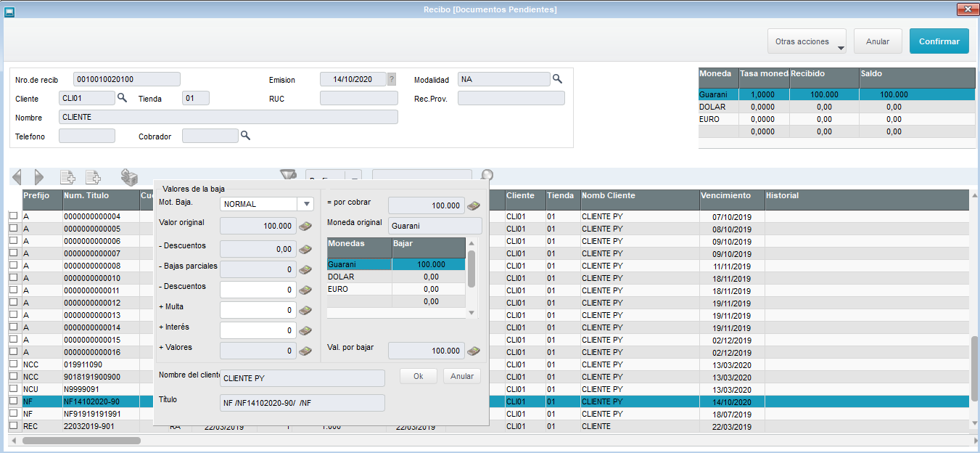Check the row for titulo 0000000000011
Screen dimensions: 980x453
pos(13,290)
